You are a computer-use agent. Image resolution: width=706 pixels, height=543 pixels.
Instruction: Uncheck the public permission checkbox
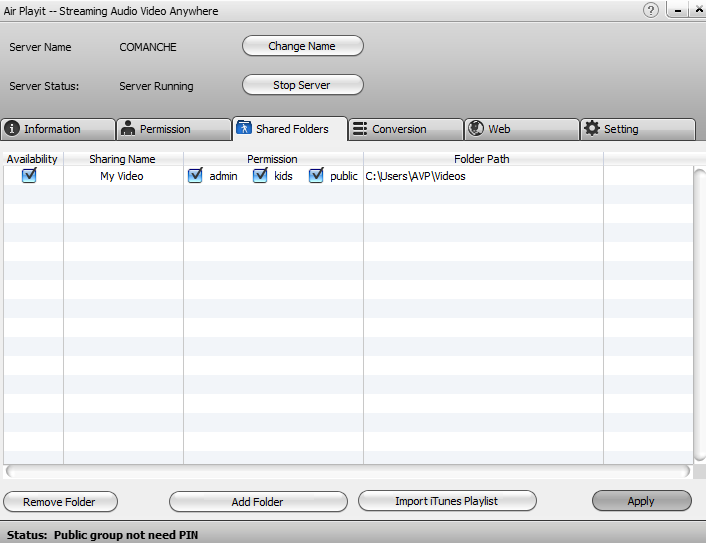tap(316, 175)
